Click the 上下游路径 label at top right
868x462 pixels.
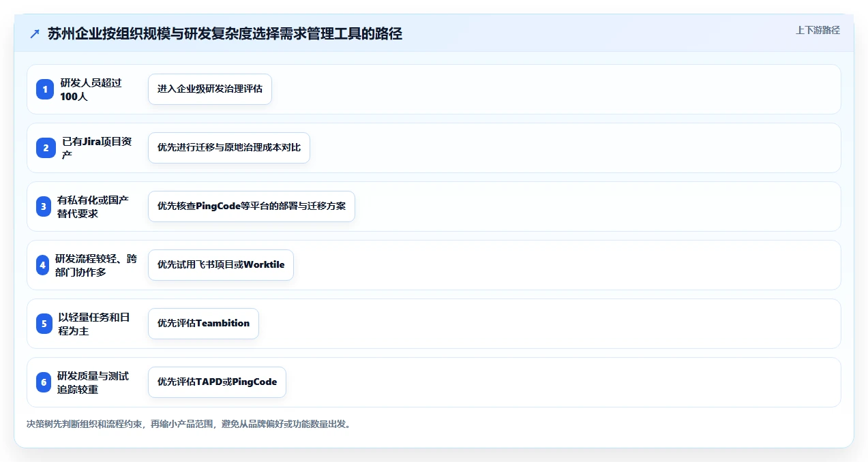click(818, 30)
